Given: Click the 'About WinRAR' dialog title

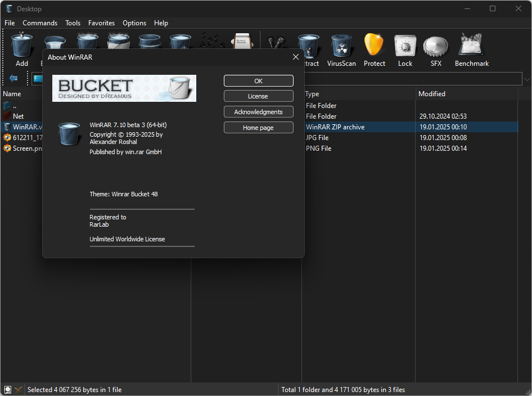Looking at the screenshot, I should [x=70, y=57].
